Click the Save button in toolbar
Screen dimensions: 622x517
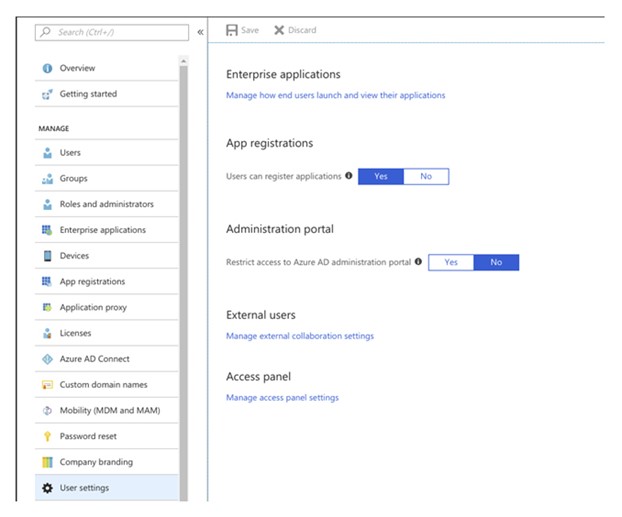click(x=243, y=30)
